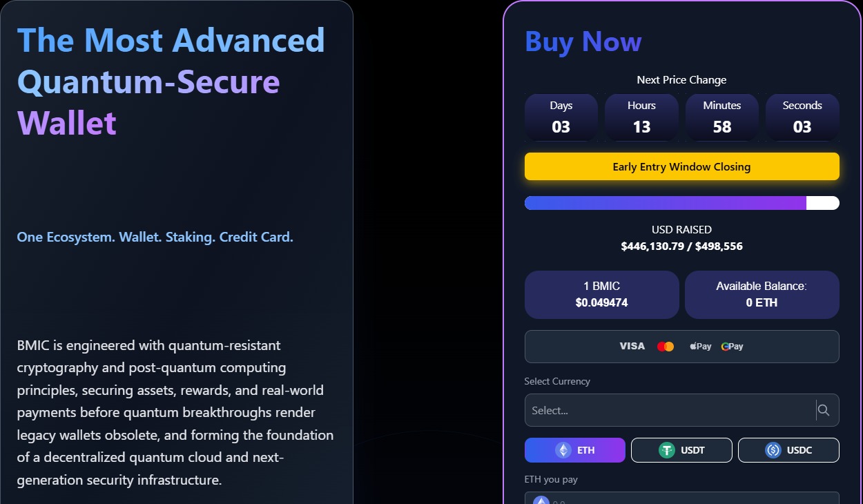Click the Visa payment logo
The image size is (863, 504).
click(632, 347)
